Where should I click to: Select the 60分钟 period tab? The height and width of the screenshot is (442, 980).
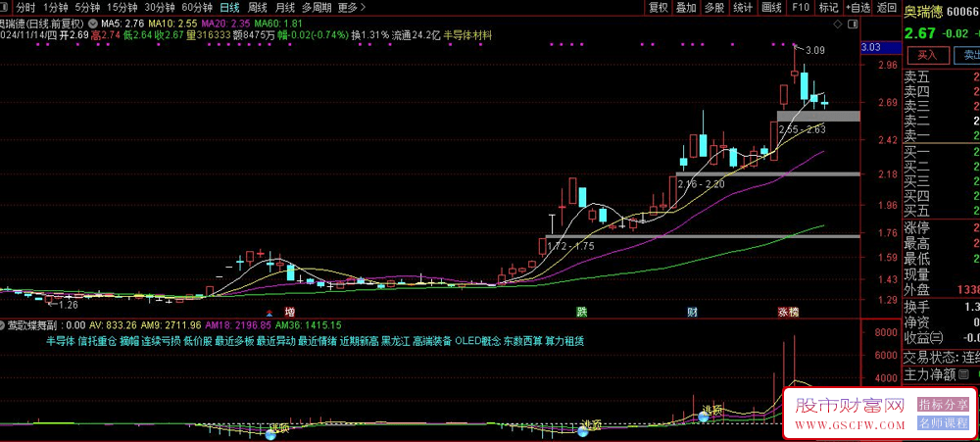click(x=197, y=8)
